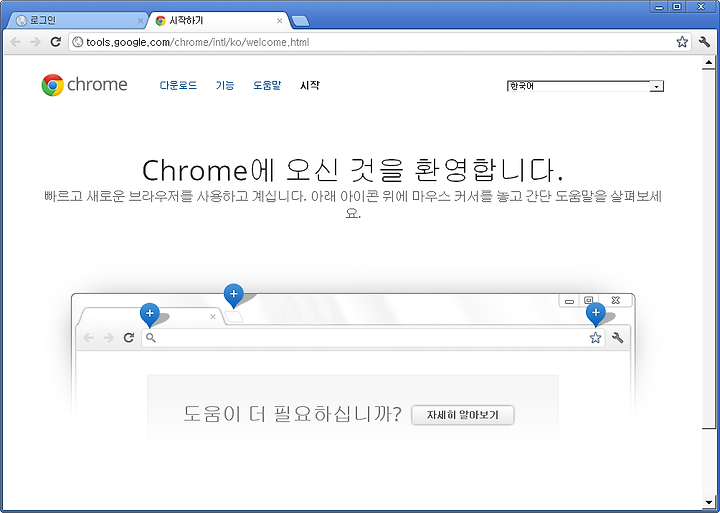This screenshot has width=720, height=513.
Task: Open the 기능 navigation link
Action: (x=225, y=85)
